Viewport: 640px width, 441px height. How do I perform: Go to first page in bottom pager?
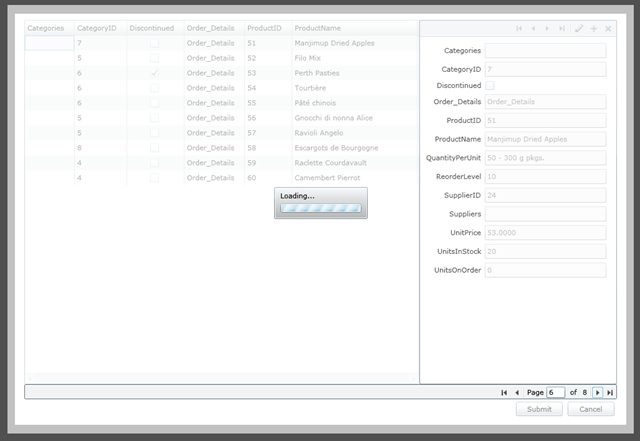click(x=504, y=393)
